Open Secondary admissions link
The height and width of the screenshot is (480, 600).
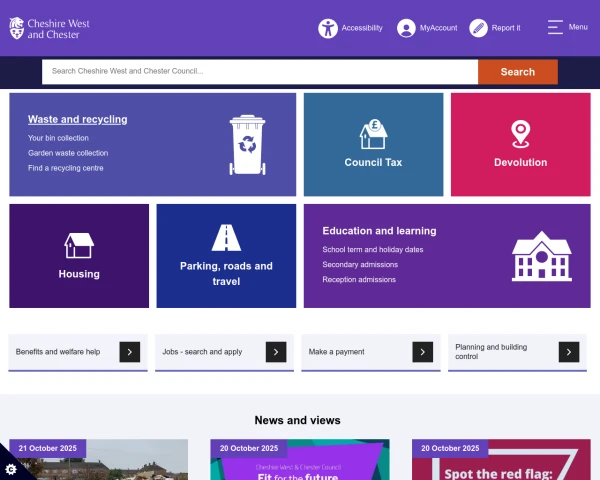[x=360, y=264]
